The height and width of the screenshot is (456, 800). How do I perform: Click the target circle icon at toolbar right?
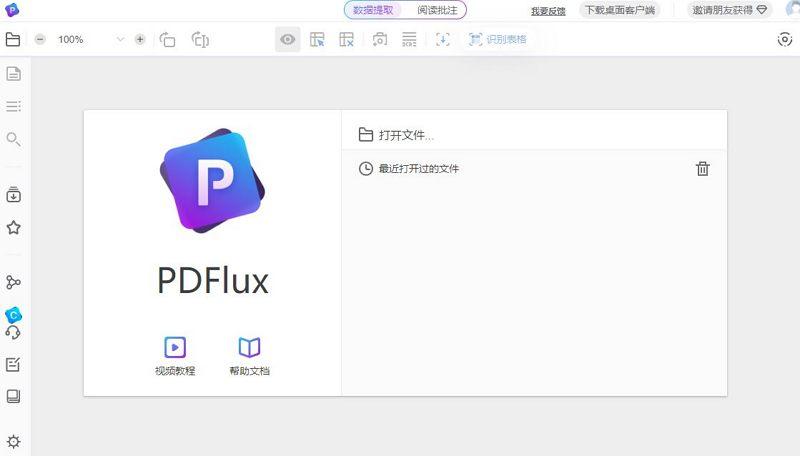pos(785,39)
